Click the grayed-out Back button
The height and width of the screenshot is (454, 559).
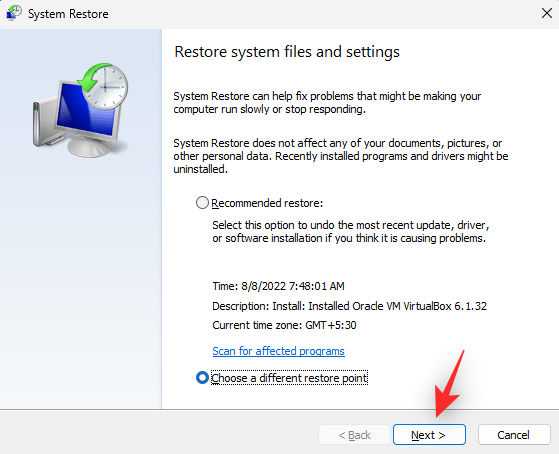[x=354, y=435]
